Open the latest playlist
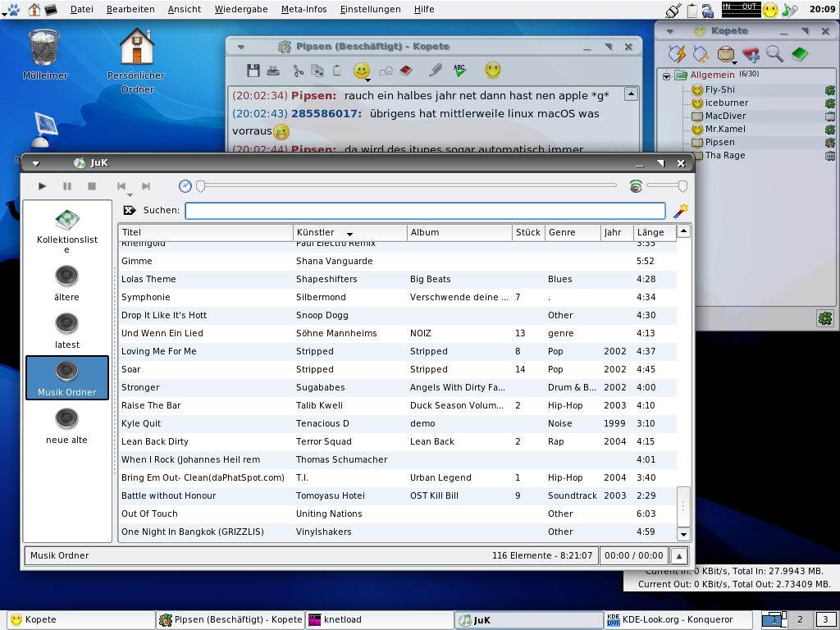Screen dimensions: 840x630 [x=67, y=331]
